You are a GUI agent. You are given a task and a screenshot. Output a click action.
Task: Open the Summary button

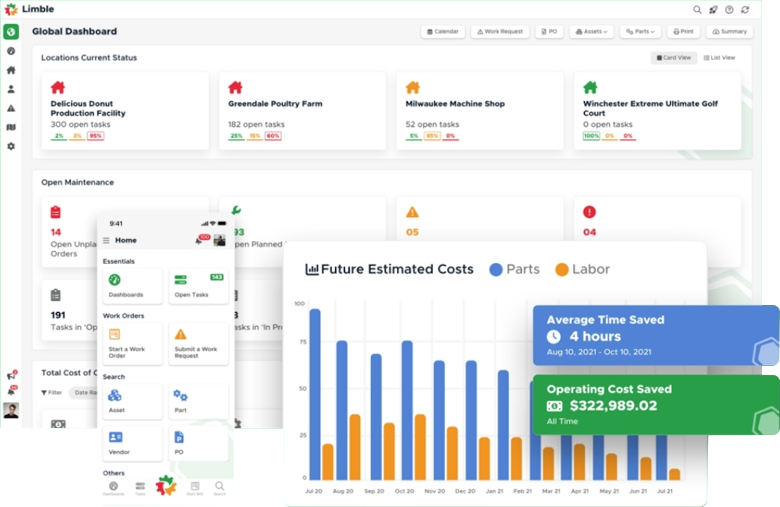[730, 31]
